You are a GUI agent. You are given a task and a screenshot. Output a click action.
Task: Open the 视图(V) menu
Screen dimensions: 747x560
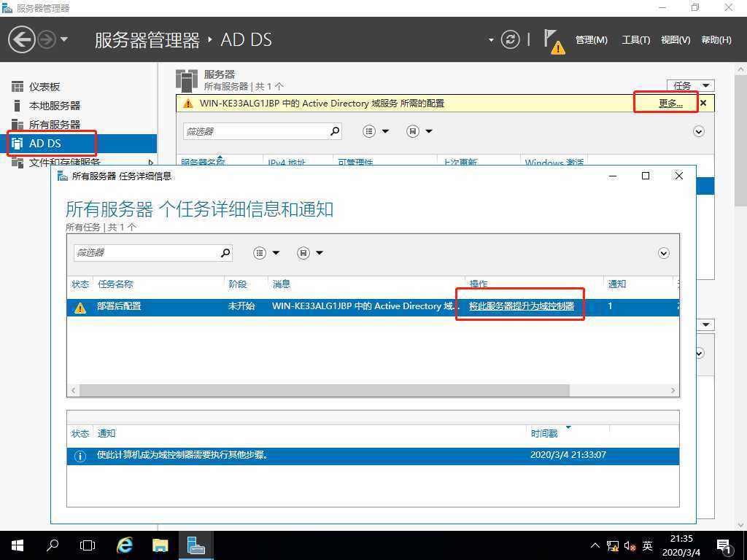tap(676, 40)
